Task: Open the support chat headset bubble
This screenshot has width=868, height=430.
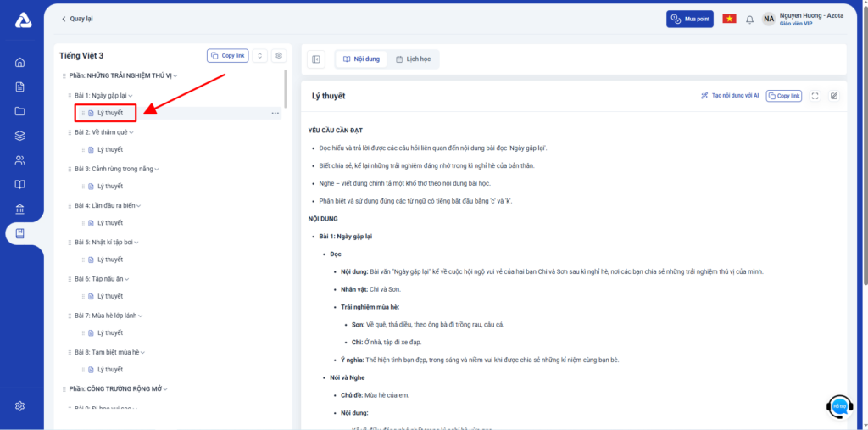Action: pyautogui.click(x=839, y=407)
